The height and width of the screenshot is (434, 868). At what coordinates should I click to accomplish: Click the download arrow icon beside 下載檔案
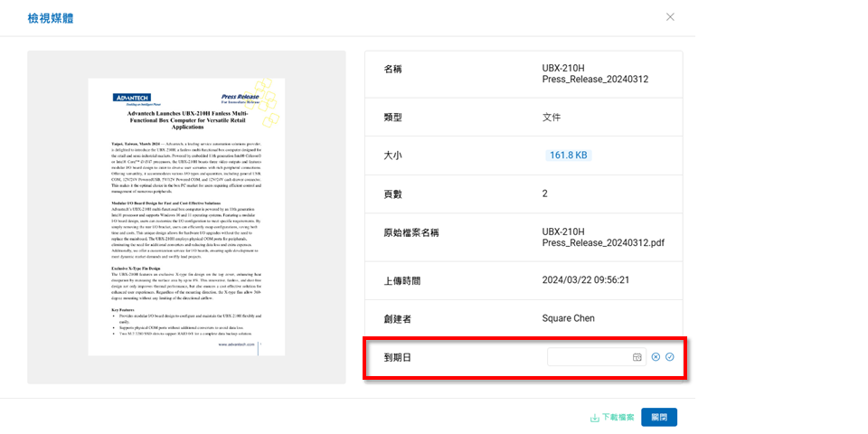click(x=594, y=418)
